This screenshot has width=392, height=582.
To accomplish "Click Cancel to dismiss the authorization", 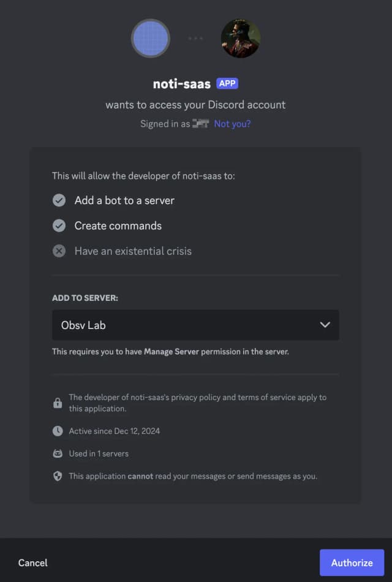I will coord(32,562).
